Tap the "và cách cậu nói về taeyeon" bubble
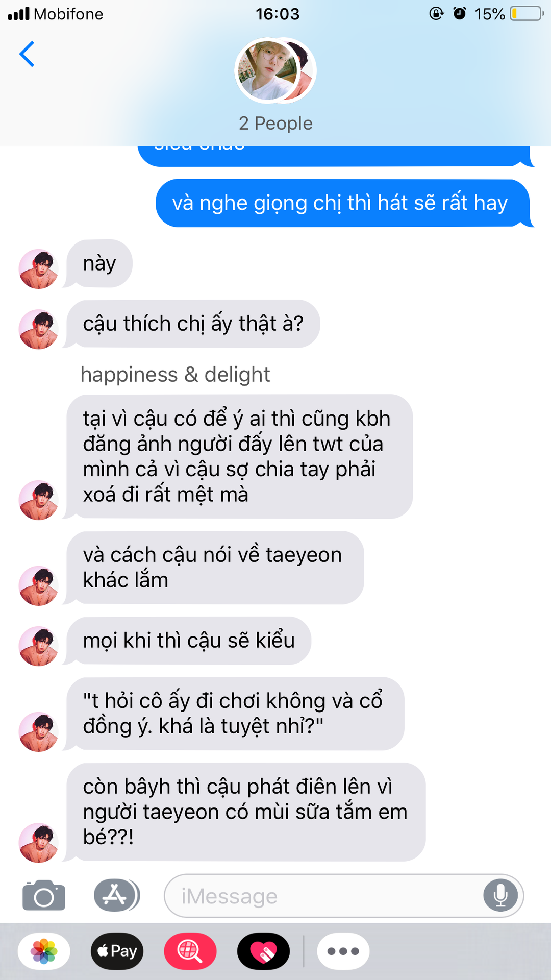Image resolution: width=551 pixels, height=980 pixels. pos(215,568)
